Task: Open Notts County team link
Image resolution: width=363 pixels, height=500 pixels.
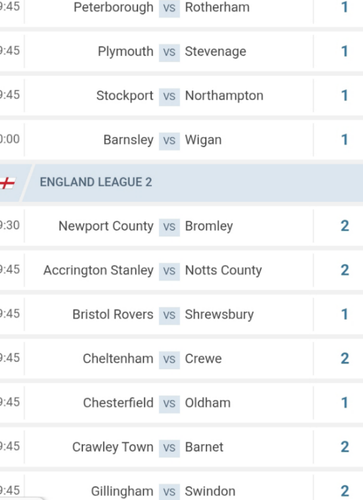Action: 223,270
